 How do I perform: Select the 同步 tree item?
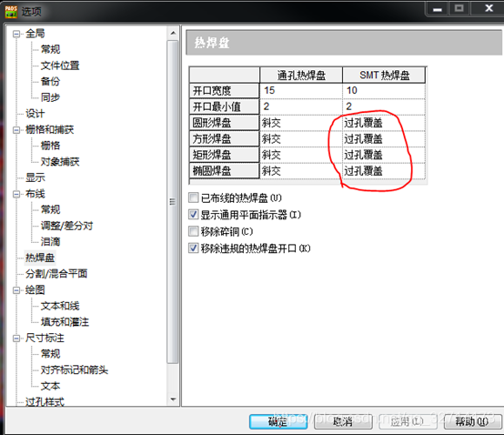(x=50, y=97)
